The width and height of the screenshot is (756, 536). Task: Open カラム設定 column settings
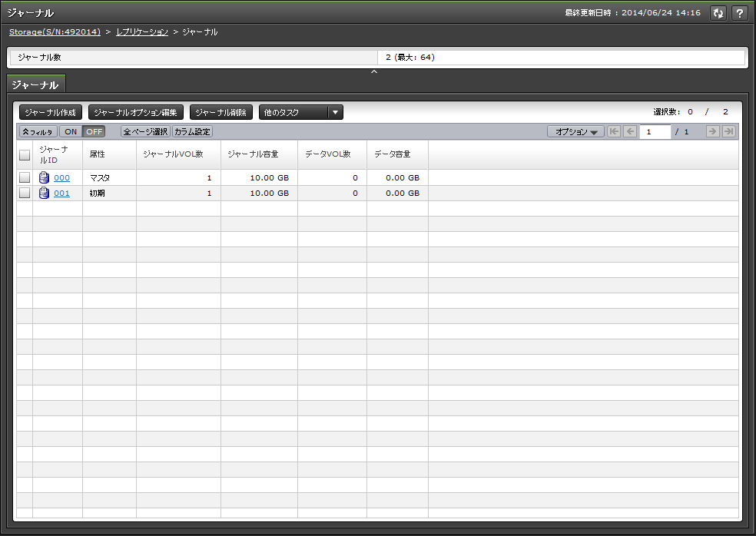coord(192,131)
